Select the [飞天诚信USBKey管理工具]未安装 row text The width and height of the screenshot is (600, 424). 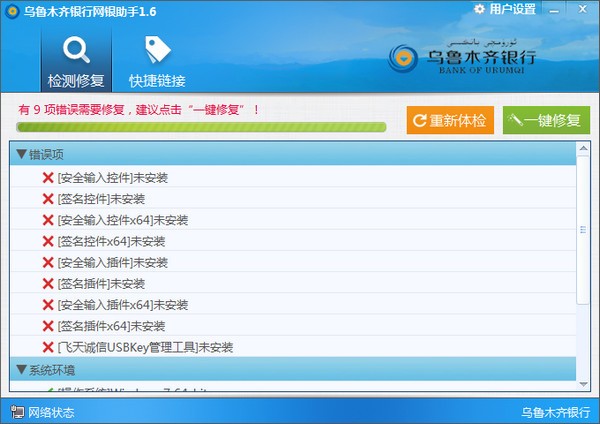point(145,347)
